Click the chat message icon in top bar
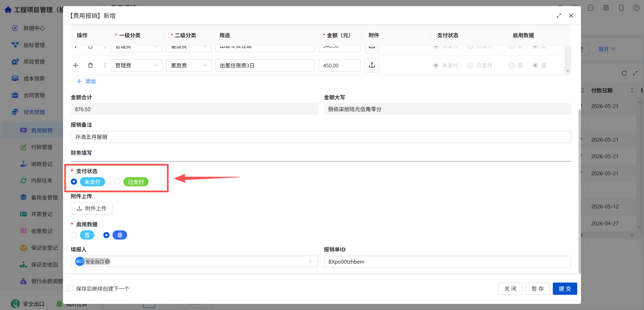 pyautogui.click(x=591, y=8)
